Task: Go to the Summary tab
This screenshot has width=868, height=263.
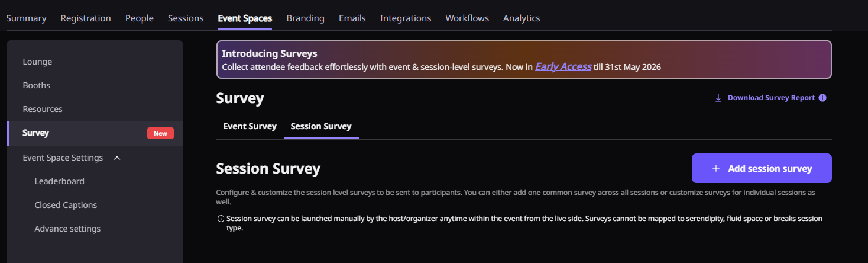Action: (x=26, y=18)
